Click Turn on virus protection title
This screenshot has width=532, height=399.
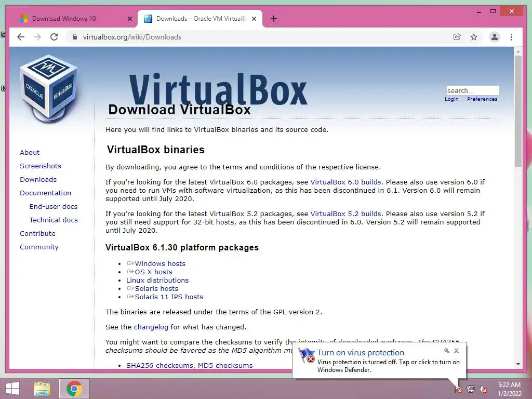click(361, 353)
